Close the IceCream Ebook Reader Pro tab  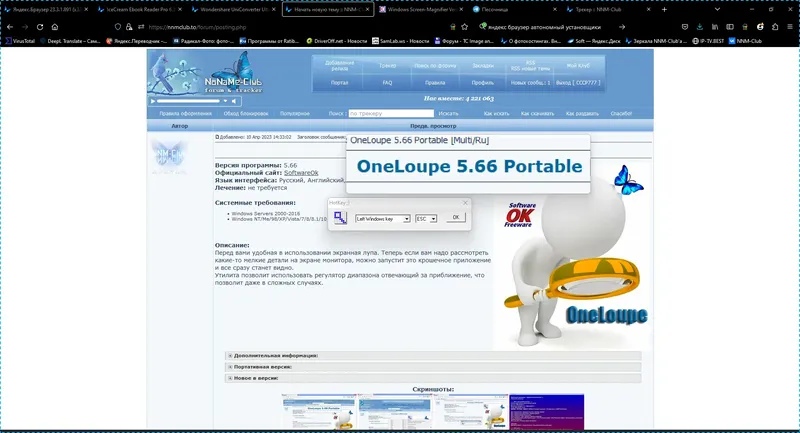click(180, 9)
